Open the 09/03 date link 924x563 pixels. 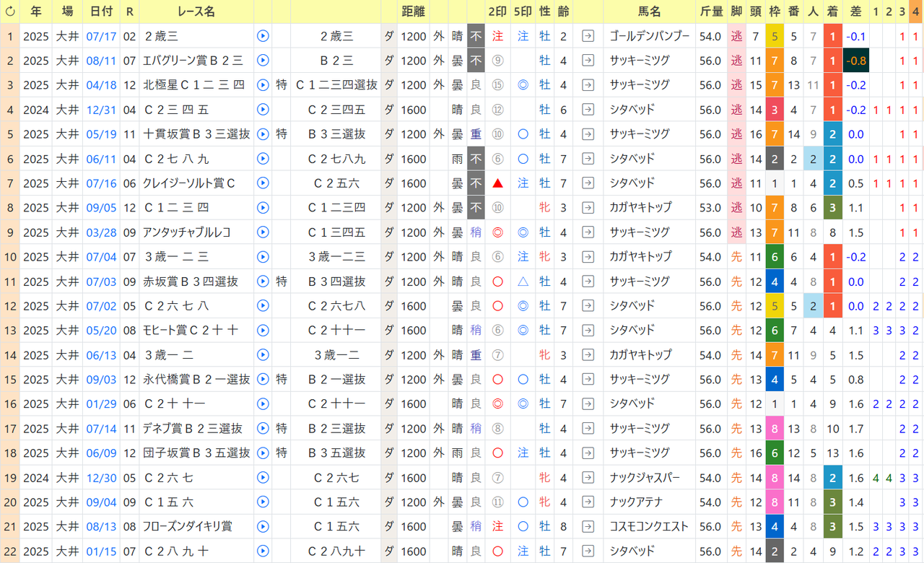[x=101, y=380]
